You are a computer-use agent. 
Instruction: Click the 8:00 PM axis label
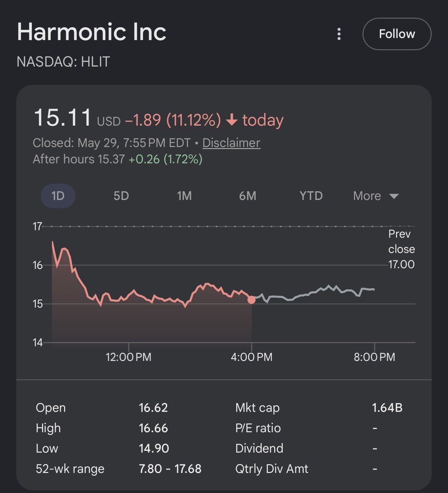[374, 357]
